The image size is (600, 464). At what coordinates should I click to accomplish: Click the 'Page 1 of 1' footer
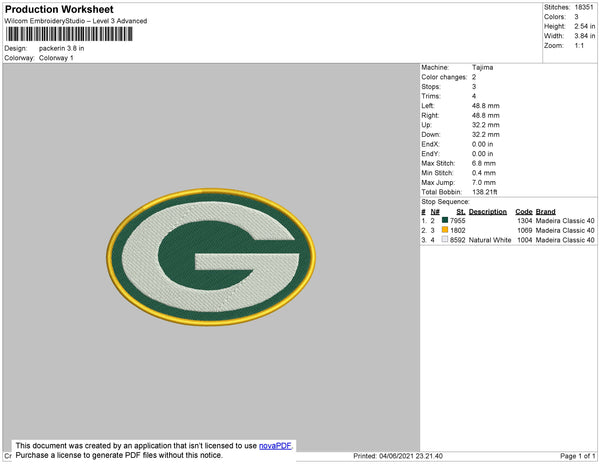(578, 456)
